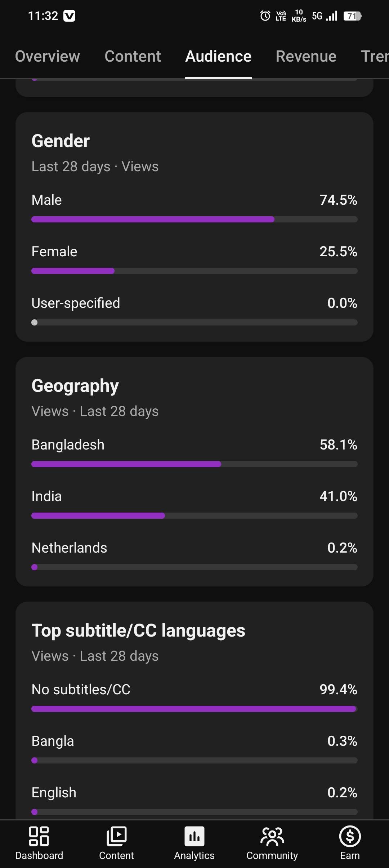Select the Audience tab
389x868 pixels.
tap(218, 56)
